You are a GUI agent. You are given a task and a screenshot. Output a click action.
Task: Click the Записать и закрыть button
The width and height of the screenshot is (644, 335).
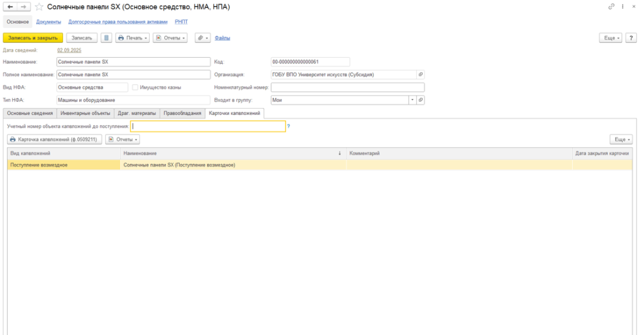click(x=33, y=38)
